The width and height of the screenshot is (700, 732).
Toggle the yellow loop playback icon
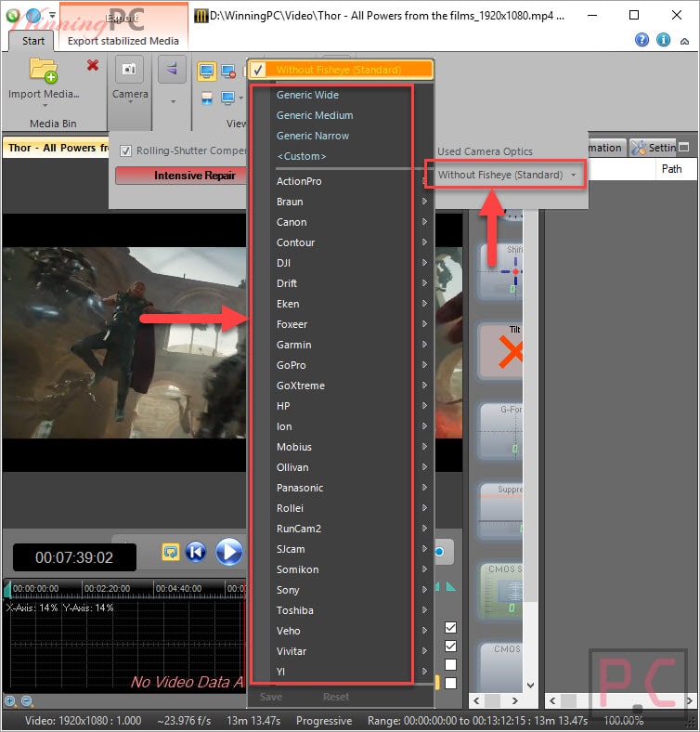point(171,552)
